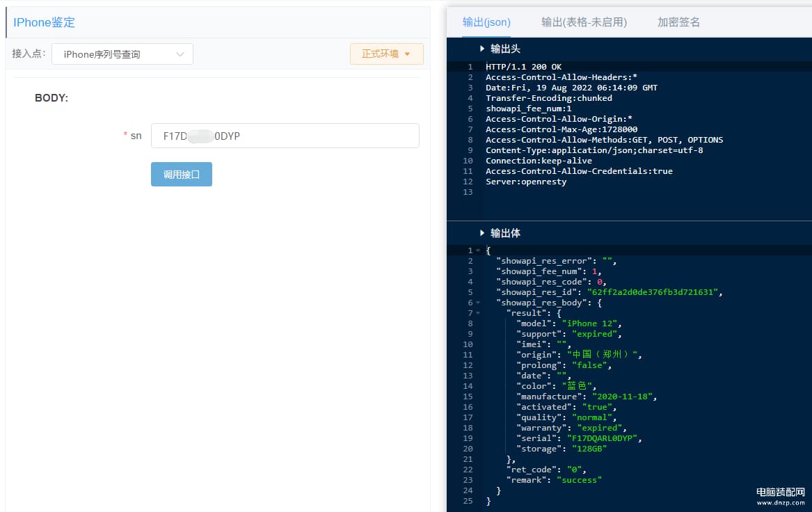This screenshot has width=812, height=512.
Task: Click the orange caret on 正式环境 button
Action: [x=407, y=54]
